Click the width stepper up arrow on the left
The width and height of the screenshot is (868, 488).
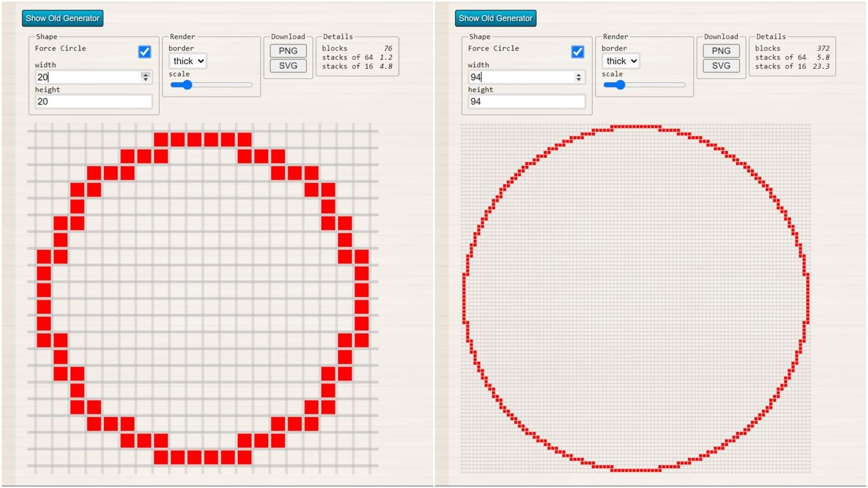coord(146,74)
